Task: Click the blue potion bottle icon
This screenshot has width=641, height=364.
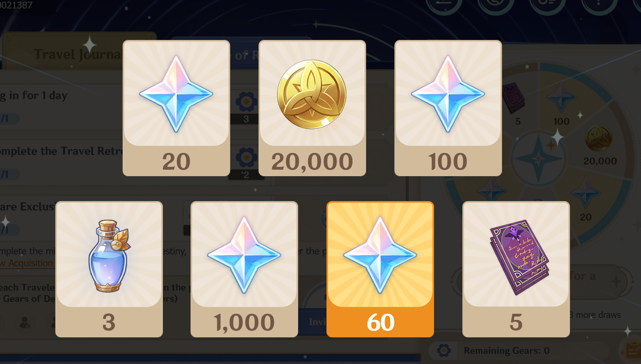Action: pyautogui.click(x=109, y=256)
